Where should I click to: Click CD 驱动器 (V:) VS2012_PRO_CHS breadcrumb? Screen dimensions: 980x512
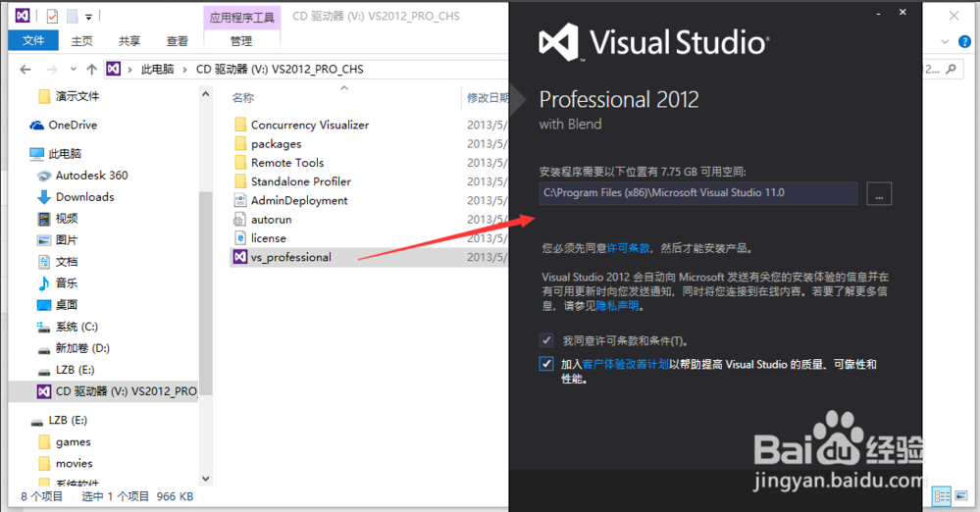pos(280,69)
